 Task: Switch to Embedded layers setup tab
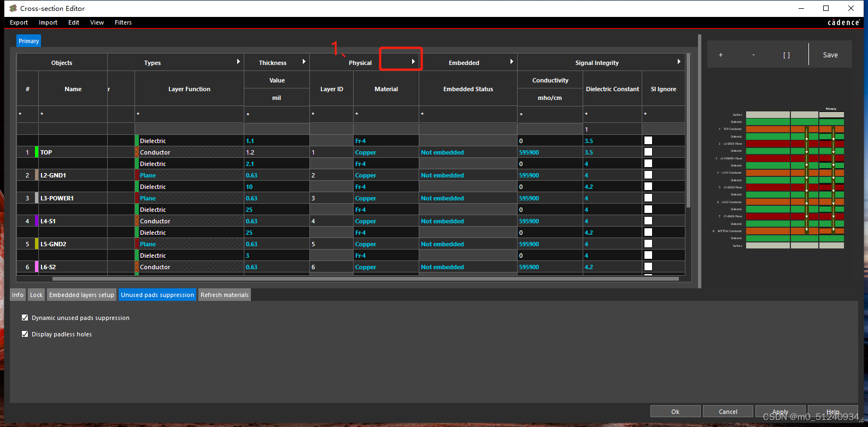[x=81, y=295]
